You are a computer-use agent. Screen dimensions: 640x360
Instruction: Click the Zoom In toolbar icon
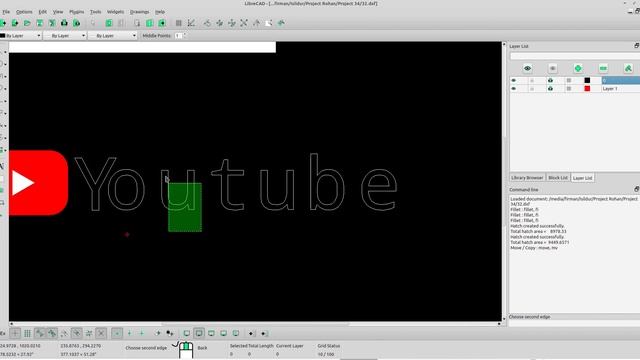click(x=220, y=23)
